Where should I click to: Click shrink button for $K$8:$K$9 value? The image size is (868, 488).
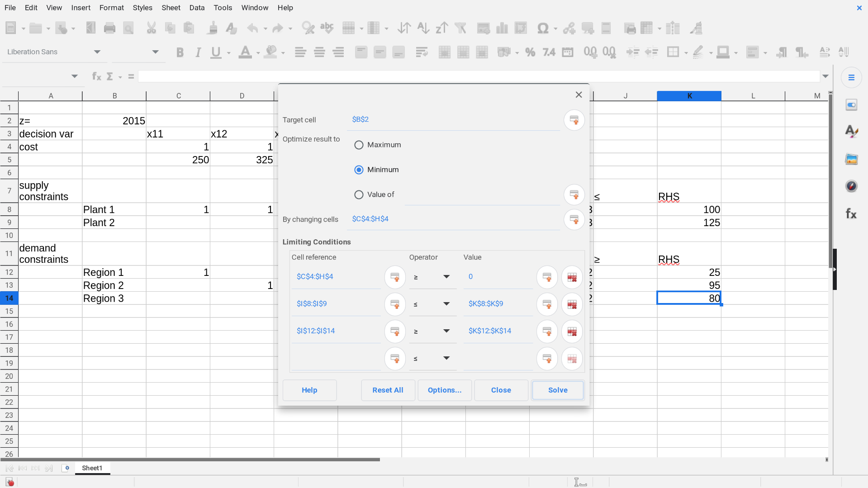(547, 304)
